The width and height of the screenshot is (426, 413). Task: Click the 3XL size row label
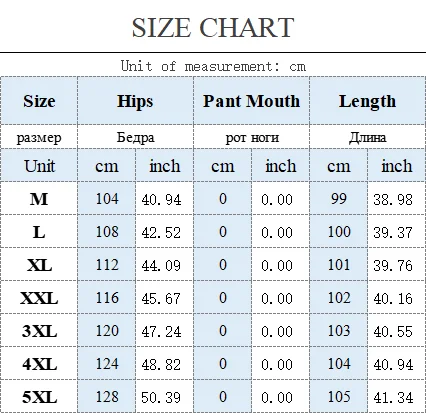coord(39,331)
